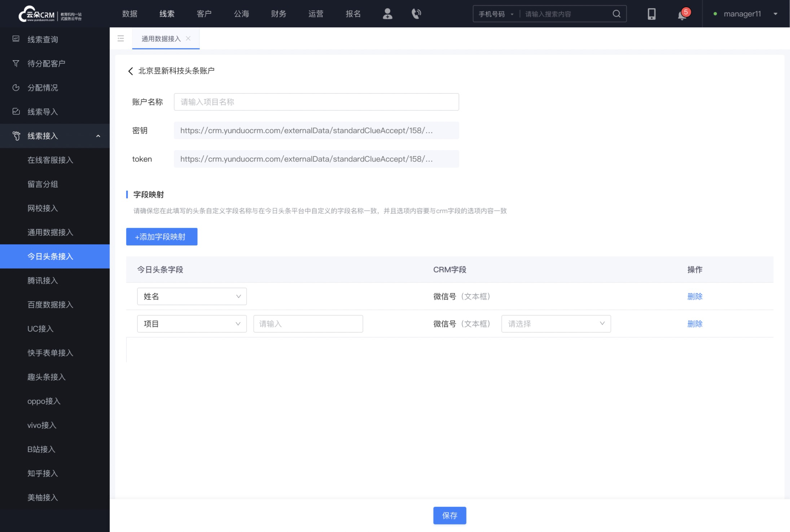Click the 线索接入 sidebar icon

pyautogui.click(x=16, y=136)
